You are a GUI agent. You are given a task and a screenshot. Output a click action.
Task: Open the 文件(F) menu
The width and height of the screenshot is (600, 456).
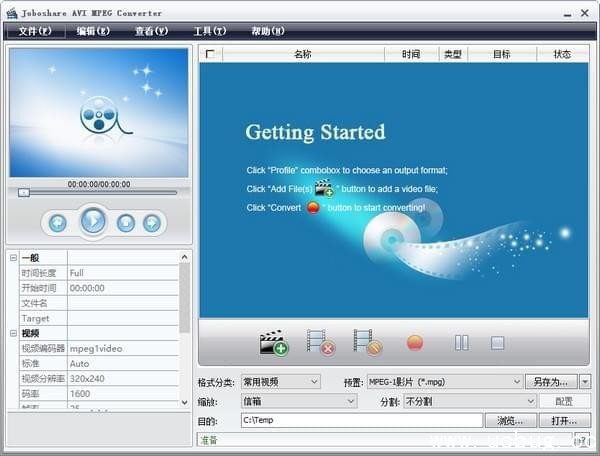35,31
